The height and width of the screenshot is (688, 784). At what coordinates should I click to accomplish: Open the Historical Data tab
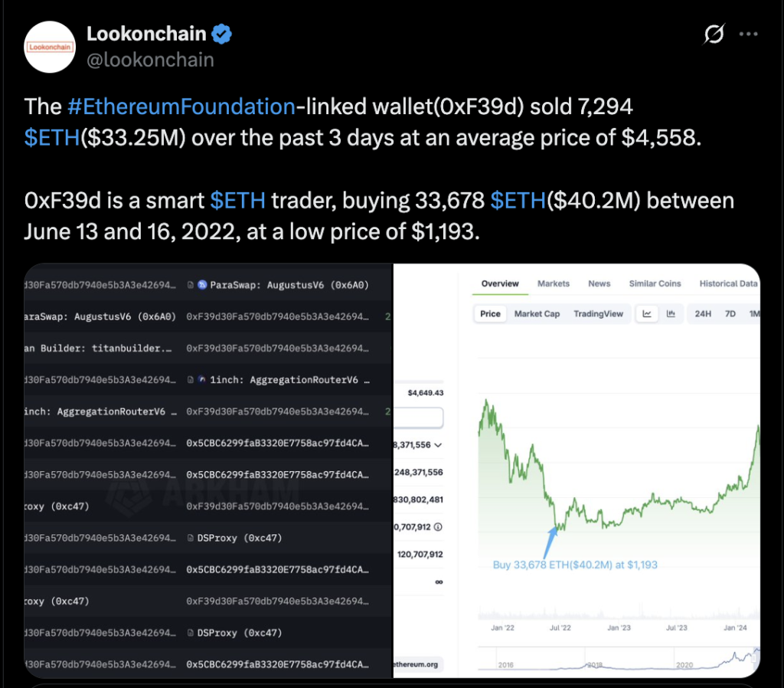(727, 283)
